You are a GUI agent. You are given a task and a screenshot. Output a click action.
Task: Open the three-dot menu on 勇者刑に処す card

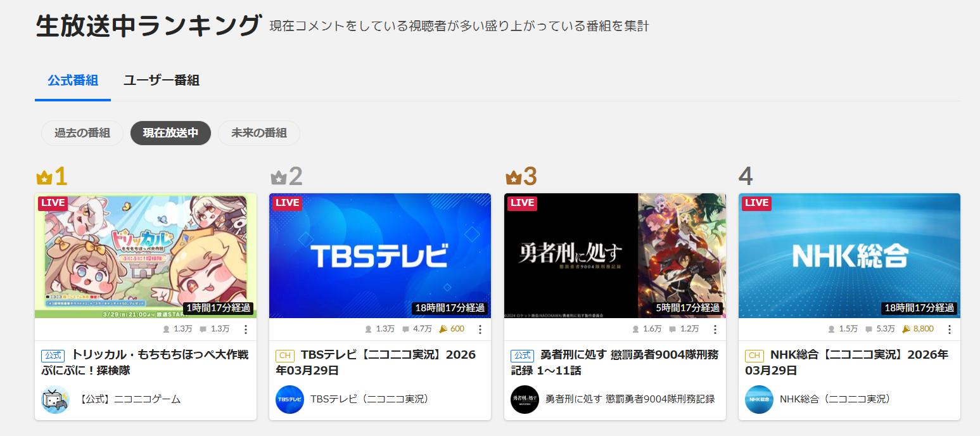(715, 330)
